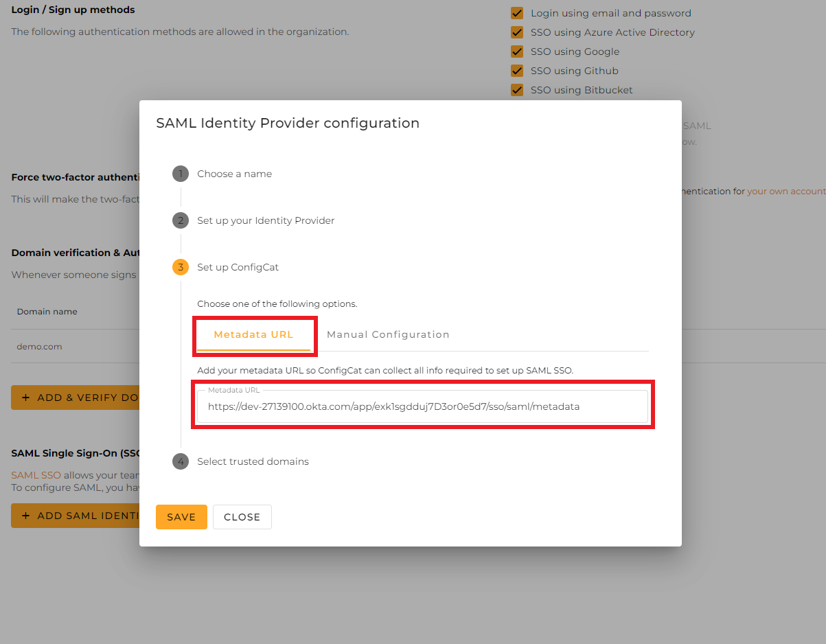The image size is (826, 644).
Task: Open the SAML SSO link
Action: [x=36, y=475]
